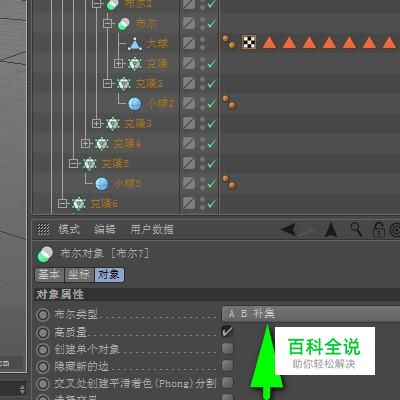400x400 pixels.
Task: Disable the green enable check on the 克隆5 row
Action: (212, 164)
